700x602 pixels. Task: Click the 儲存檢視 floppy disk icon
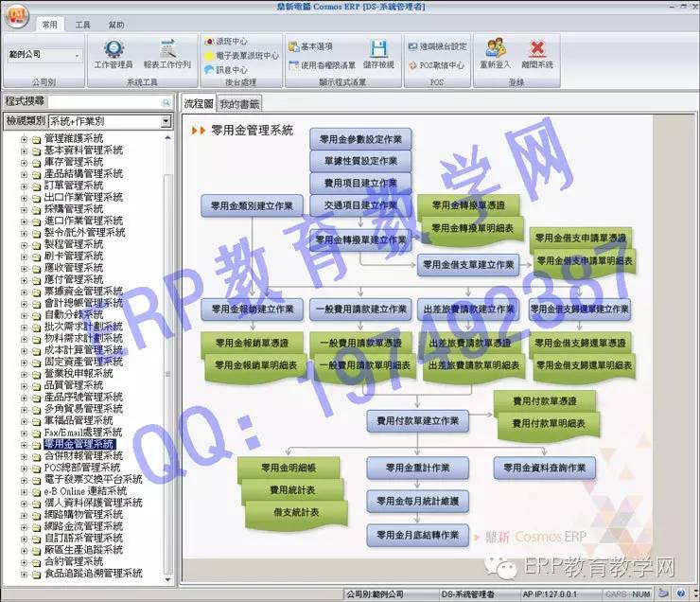378,55
